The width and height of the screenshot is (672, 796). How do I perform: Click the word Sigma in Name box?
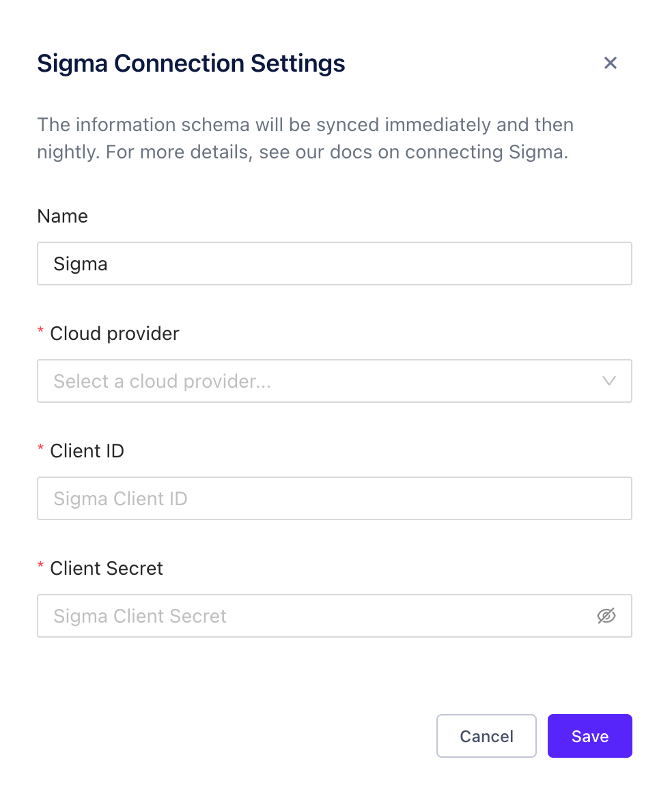tap(81, 264)
